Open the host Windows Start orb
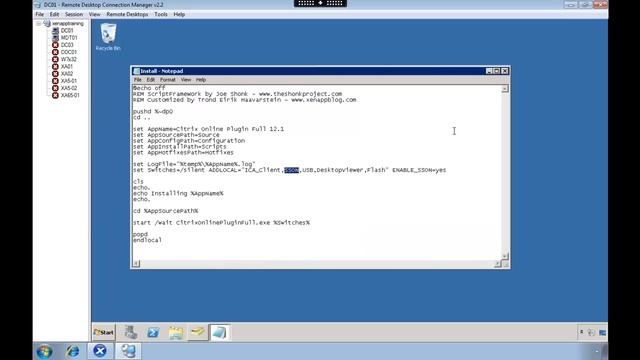The height and width of the screenshot is (360, 640). point(44,351)
